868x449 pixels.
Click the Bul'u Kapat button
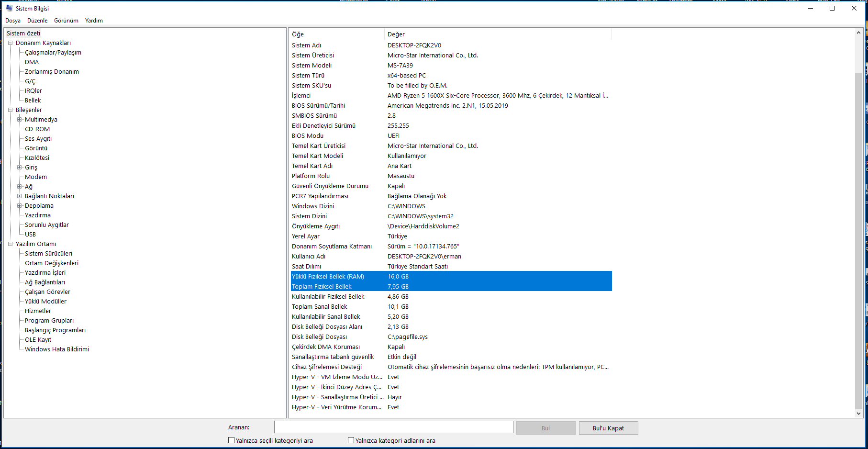(608, 428)
